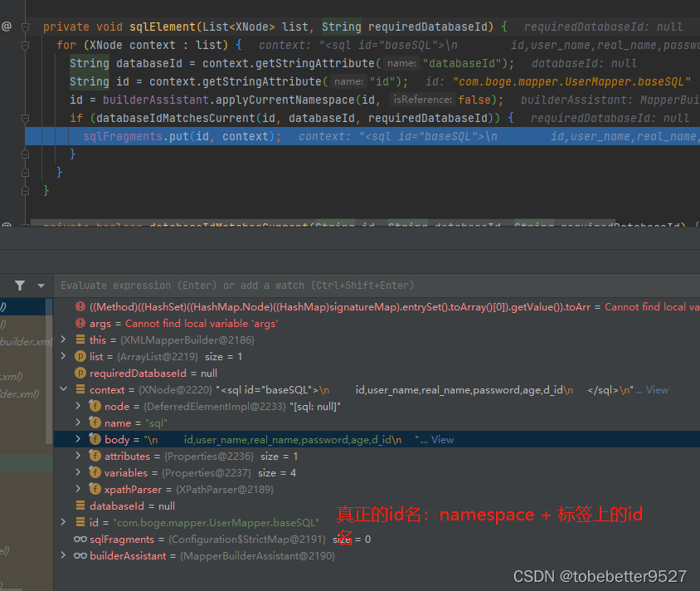Click the parameter icon next to 'list'
Image resolution: width=700 pixels, height=591 pixels.
coord(80,356)
